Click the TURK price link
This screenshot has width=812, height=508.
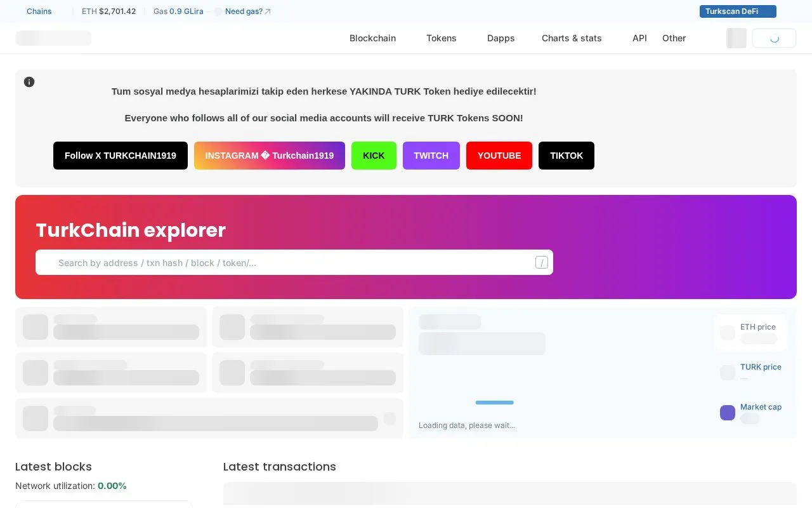click(761, 367)
